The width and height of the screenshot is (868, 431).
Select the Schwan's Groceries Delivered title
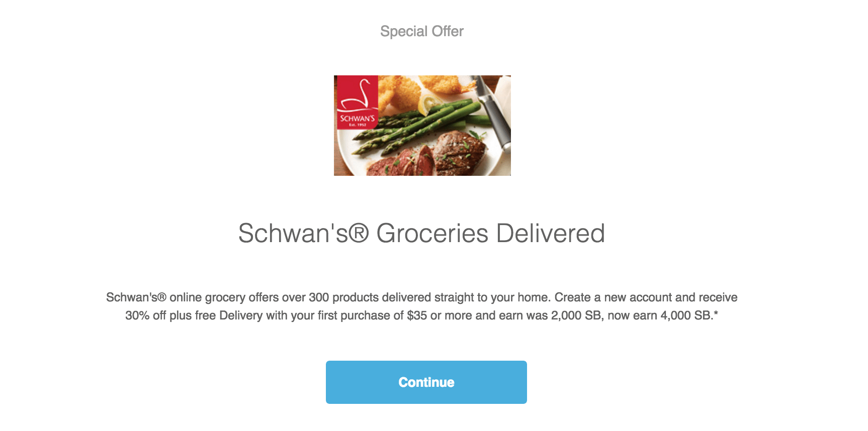[x=421, y=233]
